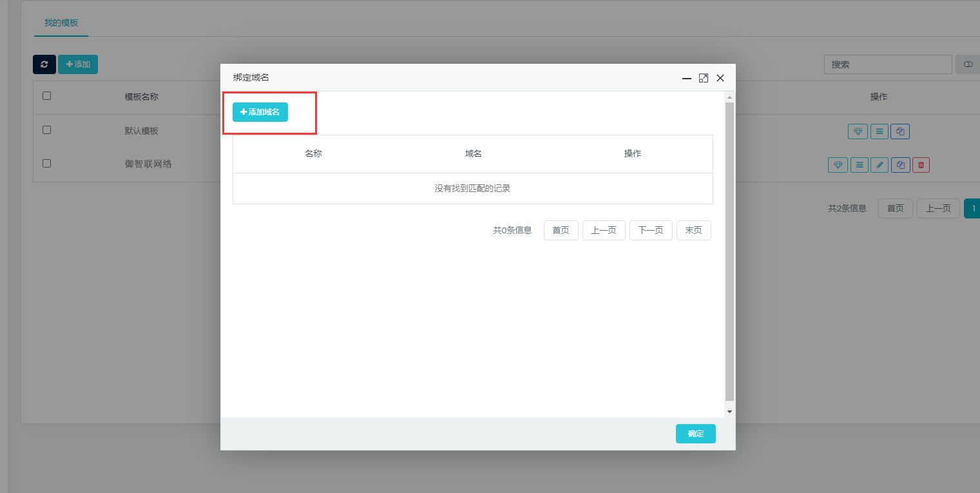Viewport: 980px width, 493px height.
Task: Click the 搜索 input field
Action: click(887, 64)
